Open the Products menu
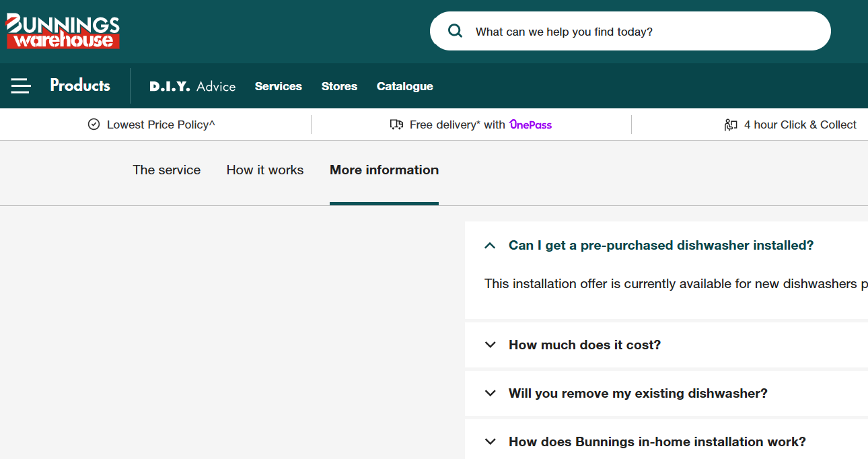 tap(80, 85)
